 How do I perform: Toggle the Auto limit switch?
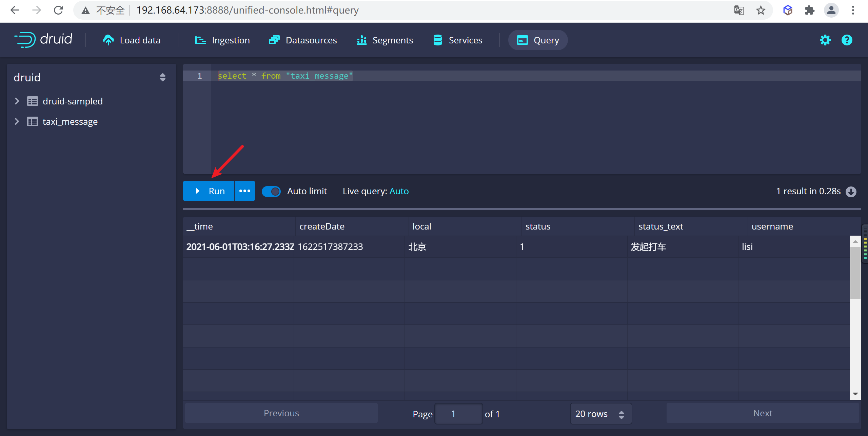tap(271, 191)
